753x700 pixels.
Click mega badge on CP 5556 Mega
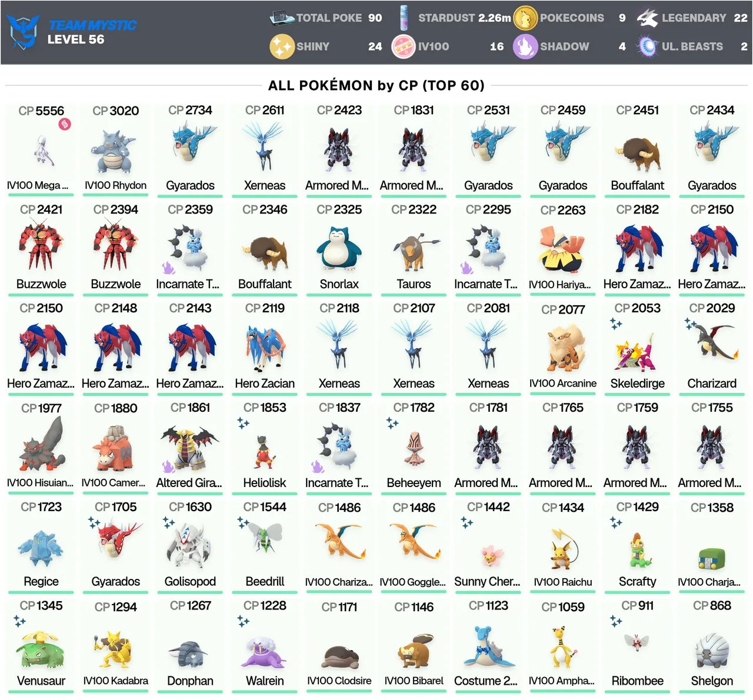click(x=65, y=124)
